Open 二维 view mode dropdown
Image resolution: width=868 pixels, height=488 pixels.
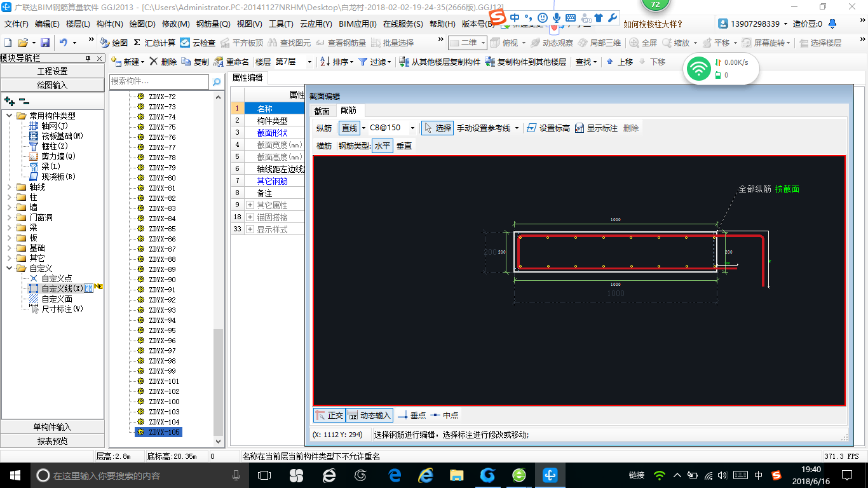pyautogui.click(x=483, y=43)
